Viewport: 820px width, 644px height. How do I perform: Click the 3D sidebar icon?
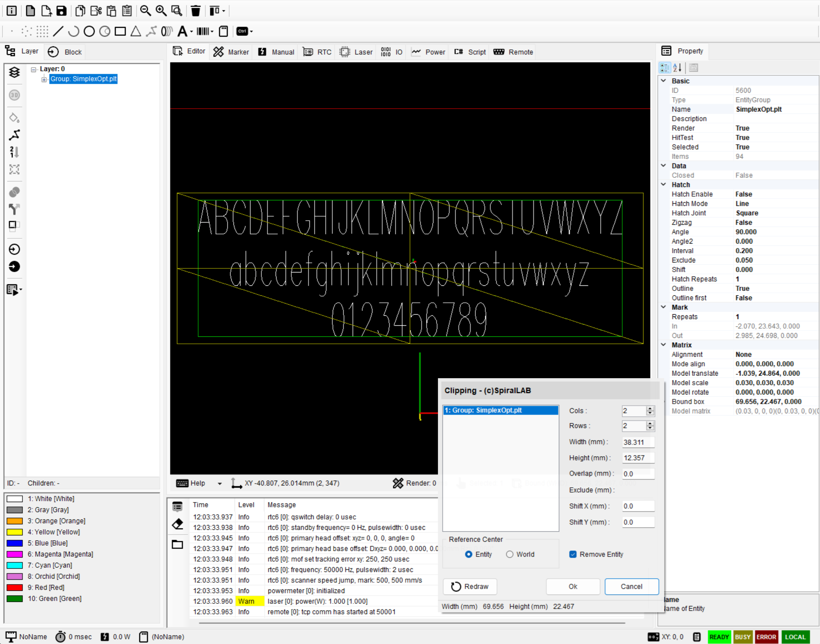14,95
